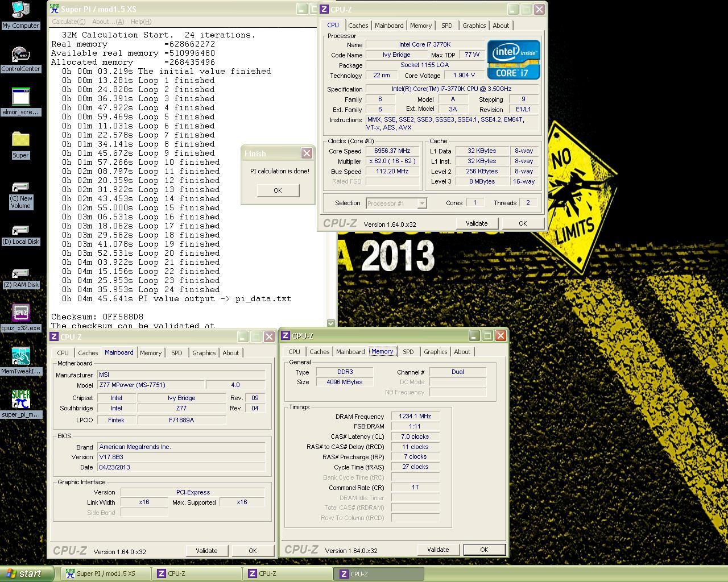This screenshot has height=582, width=728.
Task: Click the Intel Core i7 logo badge
Action: (x=514, y=59)
